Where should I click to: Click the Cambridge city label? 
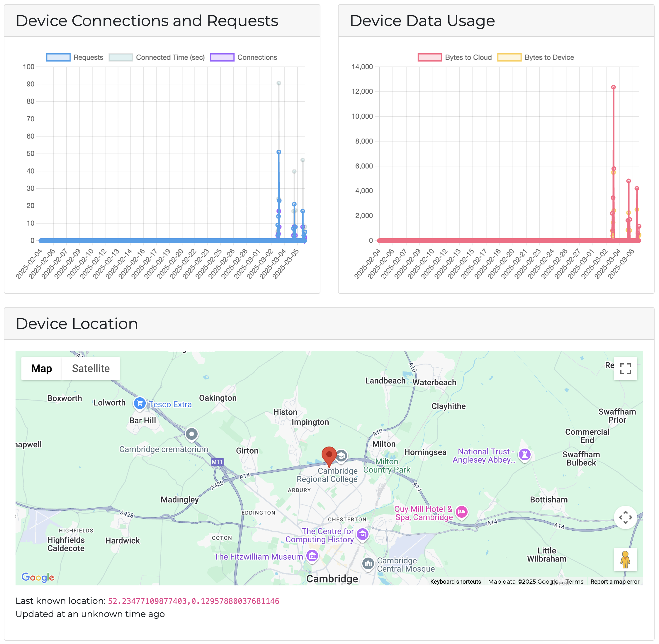[332, 579]
